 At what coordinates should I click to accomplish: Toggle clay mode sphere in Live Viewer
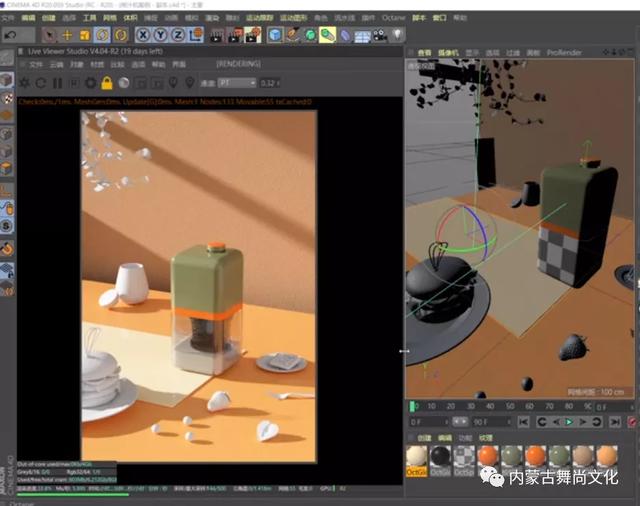pyautogui.click(x=124, y=83)
